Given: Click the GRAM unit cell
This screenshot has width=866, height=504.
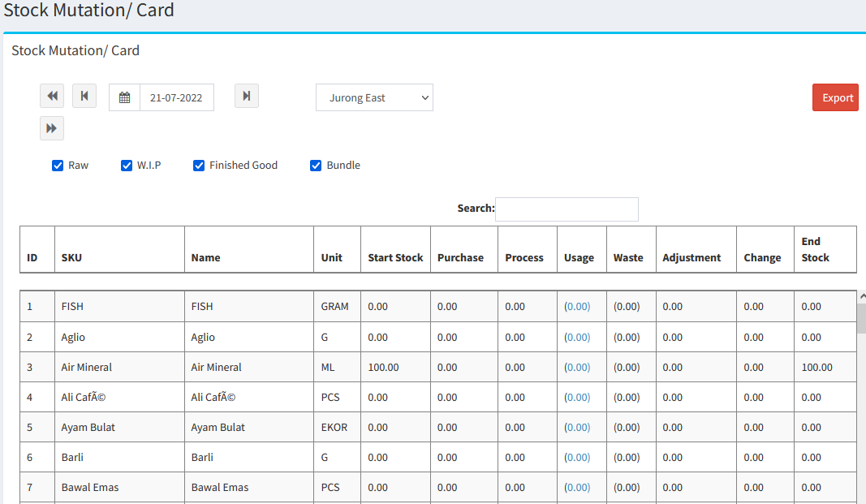Looking at the screenshot, I should click(x=338, y=306).
